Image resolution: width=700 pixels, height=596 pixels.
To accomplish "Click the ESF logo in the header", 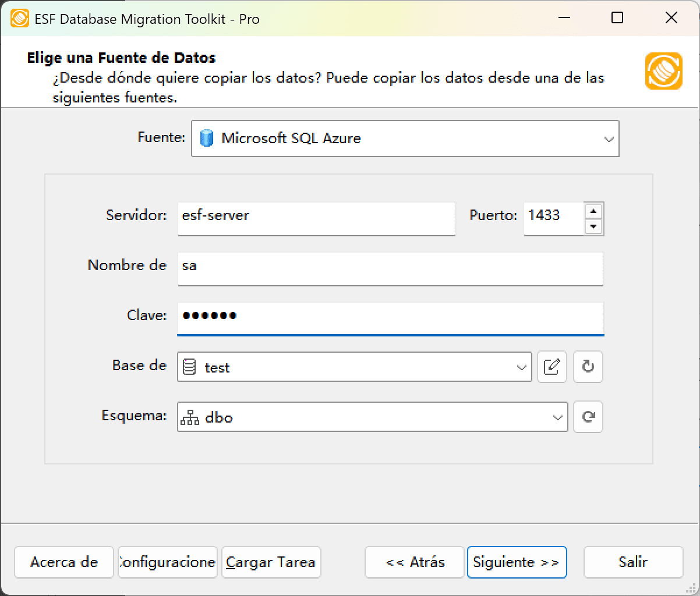I will tap(663, 72).
